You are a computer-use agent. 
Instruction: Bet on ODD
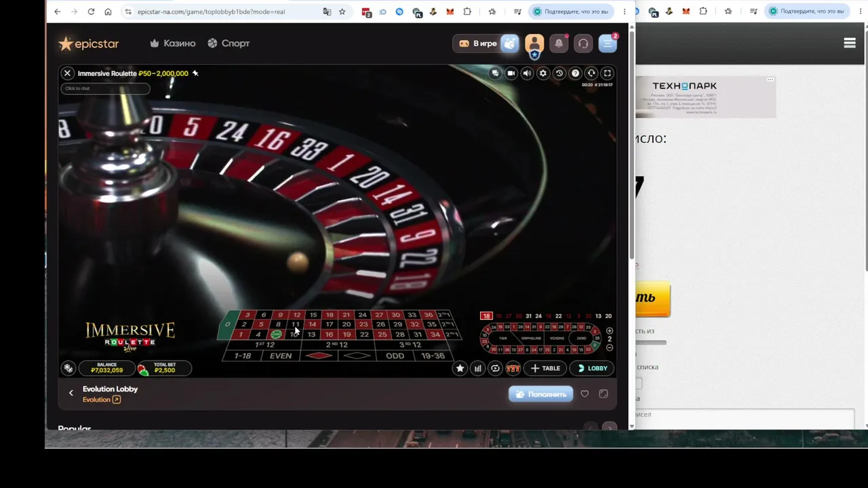pyautogui.click(x=395, y=356)
